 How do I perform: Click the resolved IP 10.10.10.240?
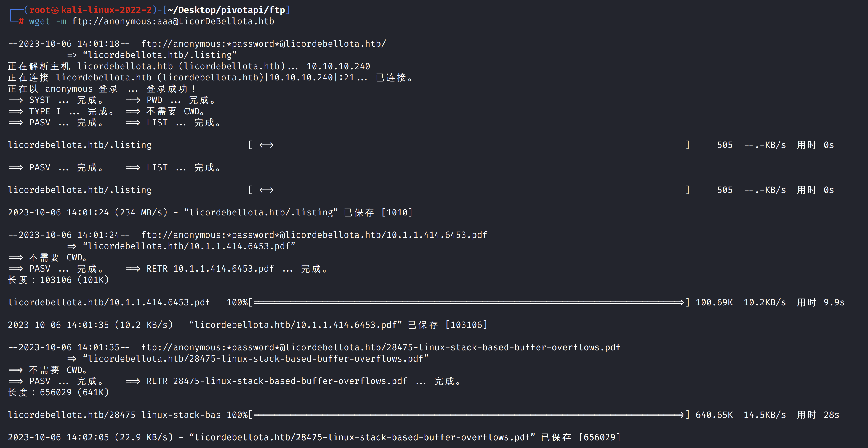[x=338, y=66]
